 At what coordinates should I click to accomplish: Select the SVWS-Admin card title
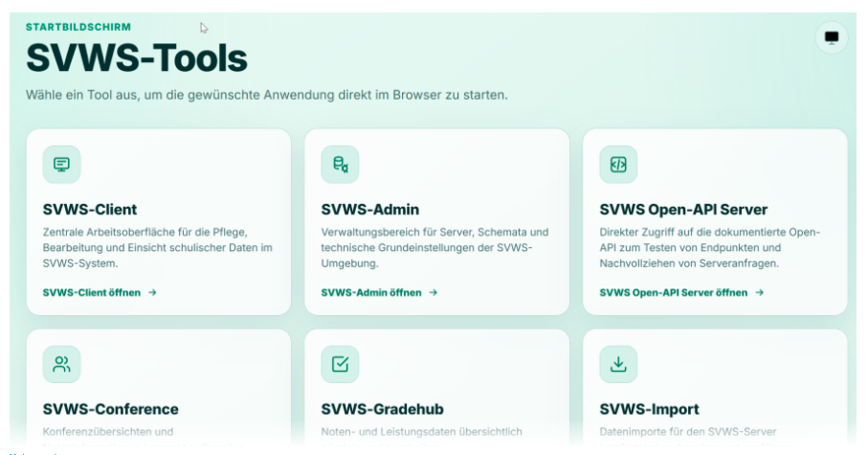(x=370, y=210)
